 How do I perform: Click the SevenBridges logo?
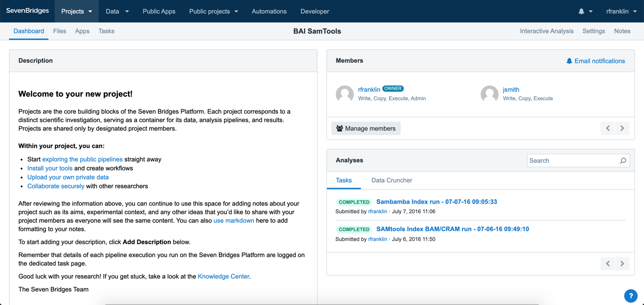(28, 11)
